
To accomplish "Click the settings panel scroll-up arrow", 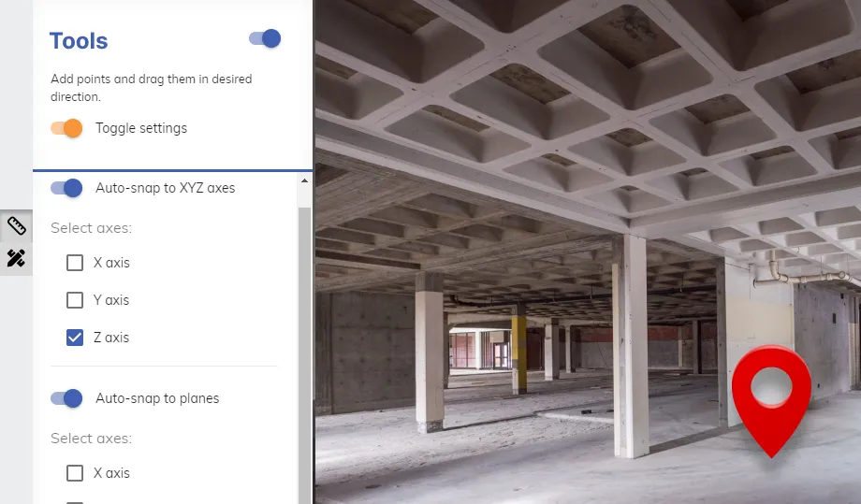I will point(305,180).
